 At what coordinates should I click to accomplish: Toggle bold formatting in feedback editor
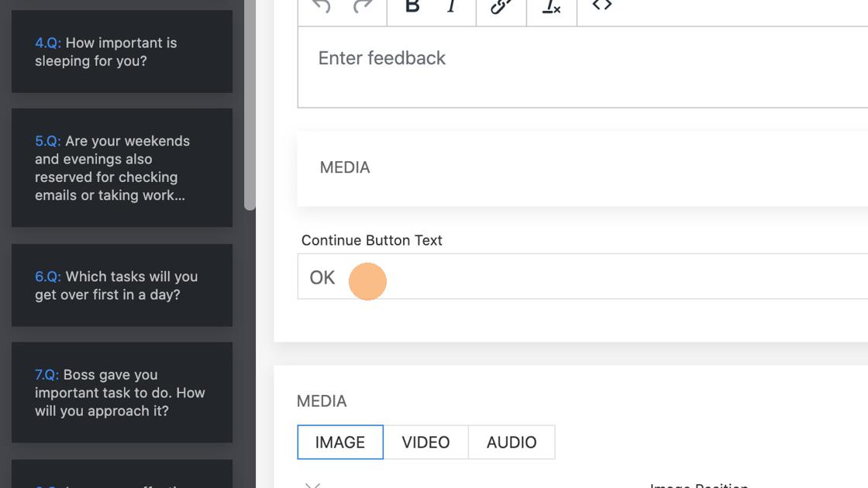point(412,6)
